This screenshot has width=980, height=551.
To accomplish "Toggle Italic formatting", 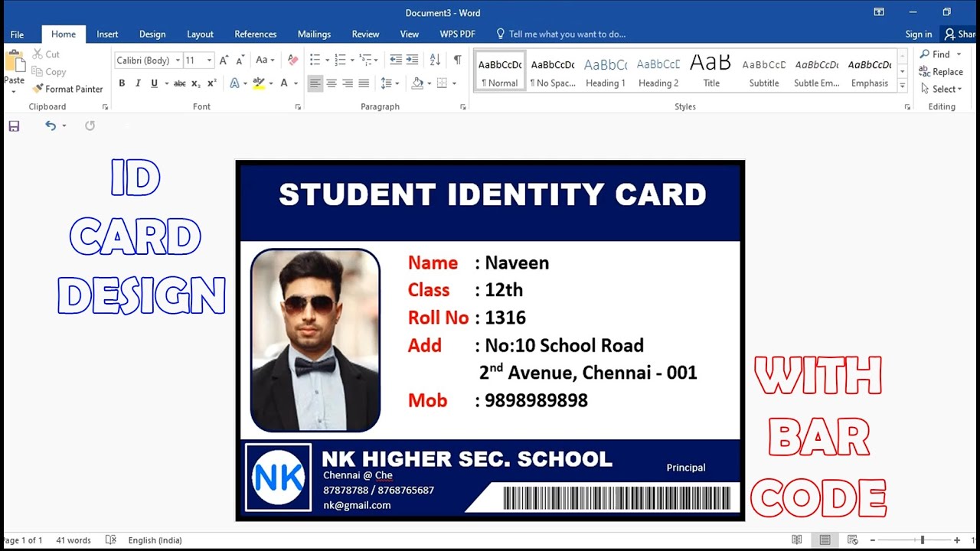I will pos(138,83).
